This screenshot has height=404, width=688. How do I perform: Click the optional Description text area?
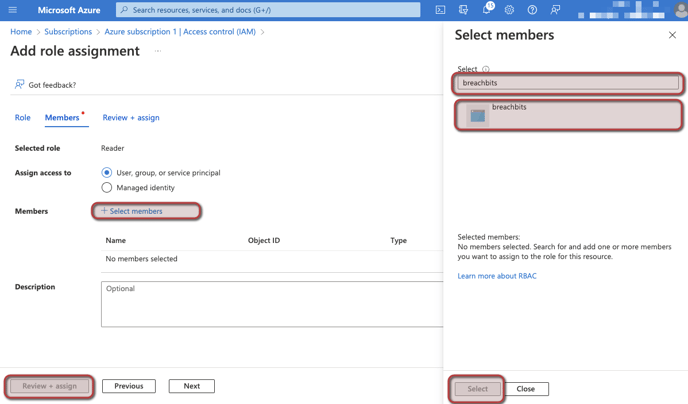click(272, 304)
